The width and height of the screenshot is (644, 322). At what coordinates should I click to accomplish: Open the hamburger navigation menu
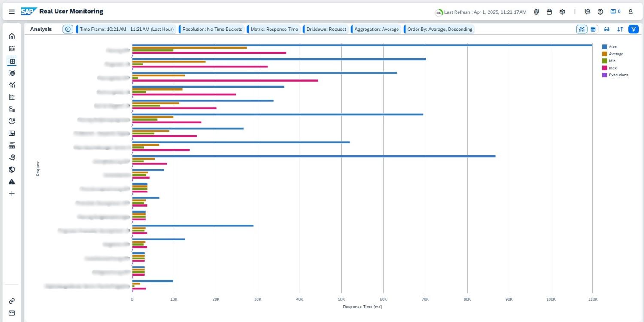12,12
